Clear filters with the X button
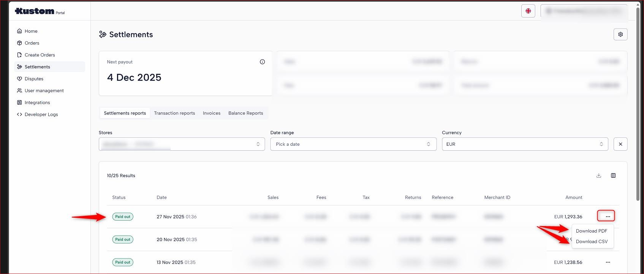This screenshot has width=644, height=274. point(620,144)
